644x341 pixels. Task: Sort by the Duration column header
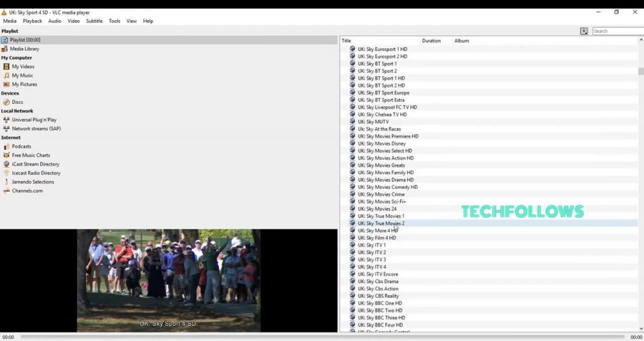tap(436, 41)
